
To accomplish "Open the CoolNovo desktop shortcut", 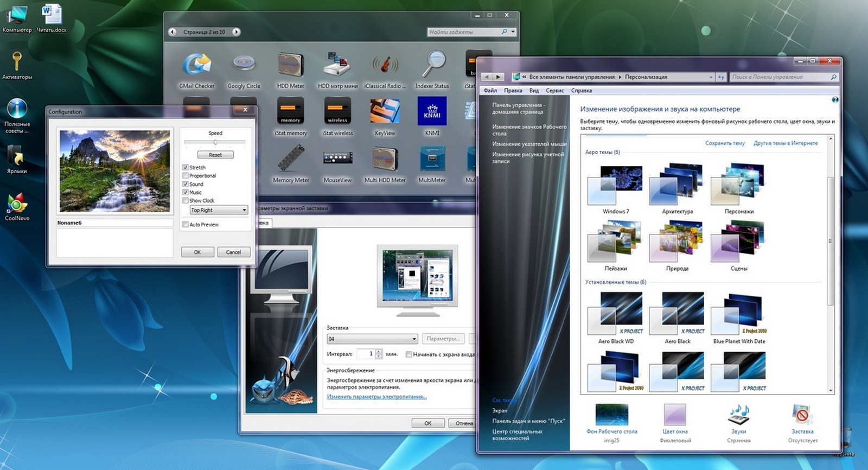I will pos(17,204).
